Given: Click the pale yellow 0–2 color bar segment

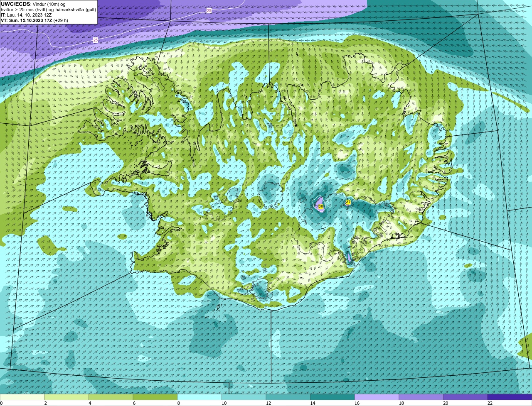Looking at the screenshot, I should point(22,397).
